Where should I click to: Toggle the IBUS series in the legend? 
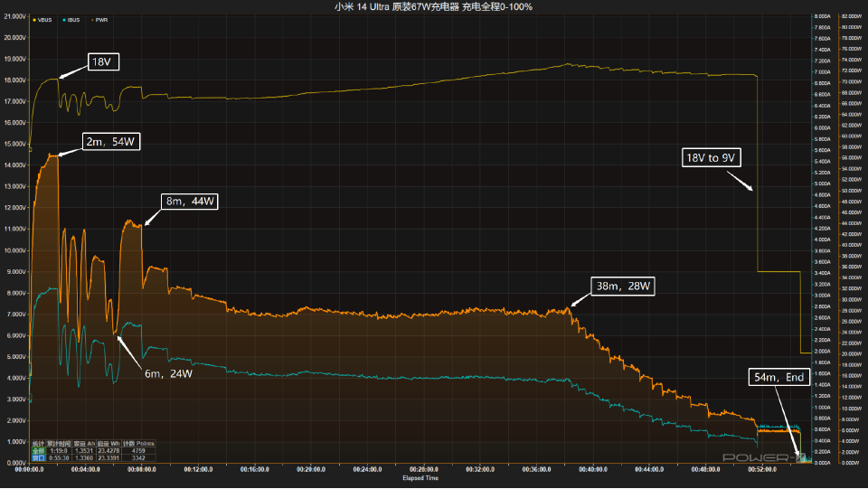click(71, 20)
